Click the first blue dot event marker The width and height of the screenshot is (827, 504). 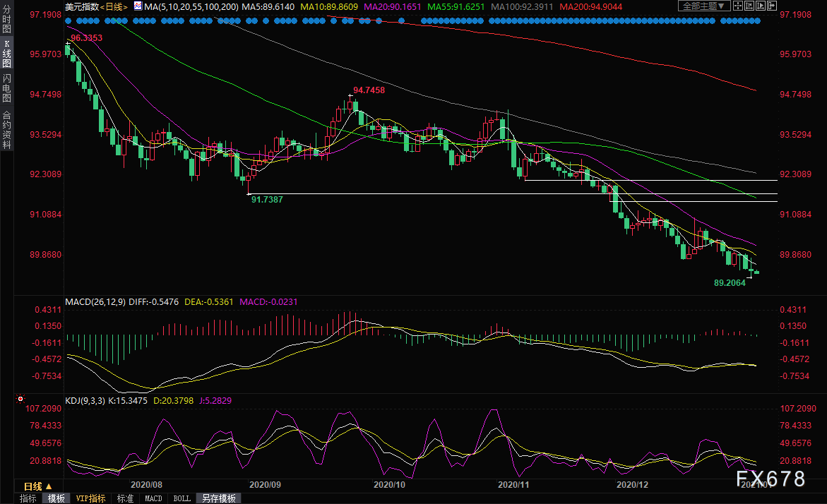[68, 21]
